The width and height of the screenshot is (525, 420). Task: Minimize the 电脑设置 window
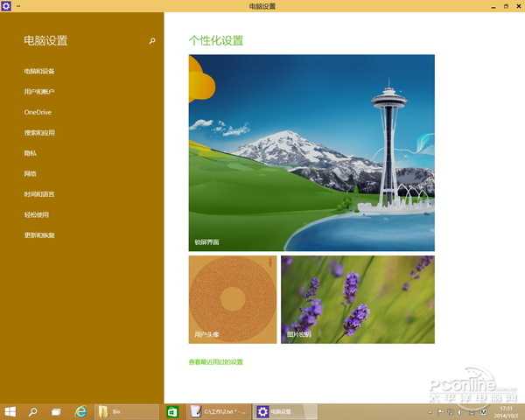(493, 6)
